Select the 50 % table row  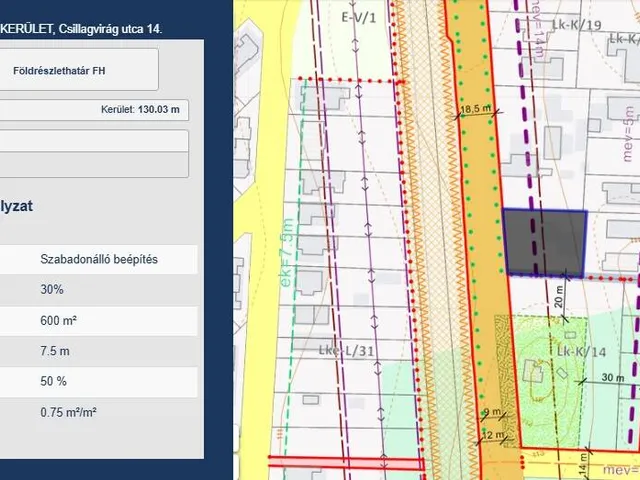(98, 382)
